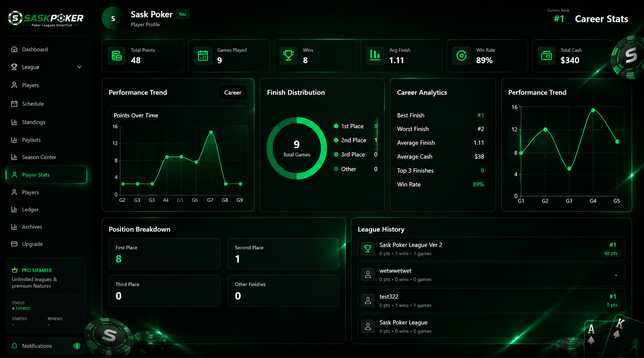This screenshot has width=644, height=358.
Task: Click the test322 league avatar icon
Action: [x=368, y=301]
